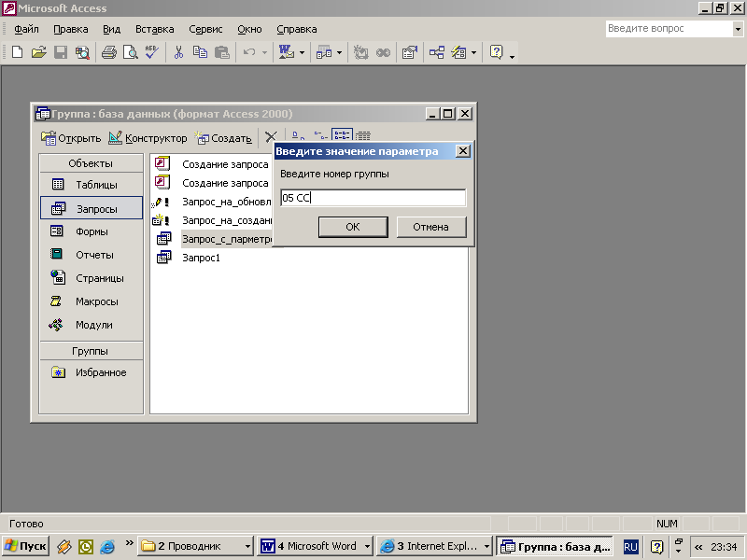The height and width of the screenshot is (560, 747).
Task: Select Страницы in Objects pane
Action: click(91, 278)
